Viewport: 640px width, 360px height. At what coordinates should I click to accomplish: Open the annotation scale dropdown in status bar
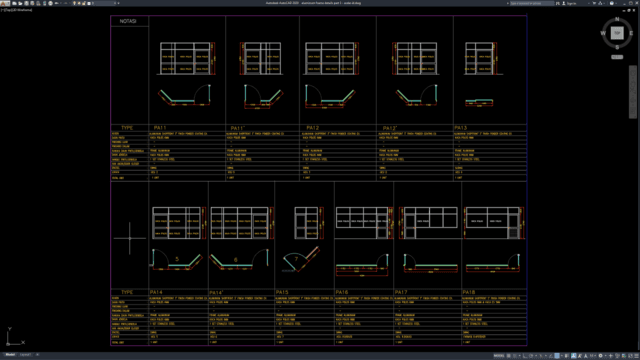point(593,356)
